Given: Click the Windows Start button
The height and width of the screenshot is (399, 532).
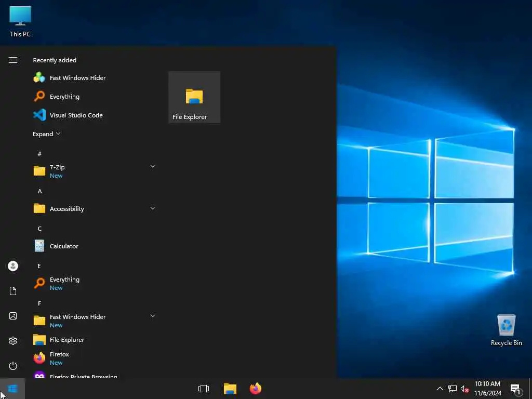Looking at the screenshot, I should pyautogui.click(x=12, y=389).
